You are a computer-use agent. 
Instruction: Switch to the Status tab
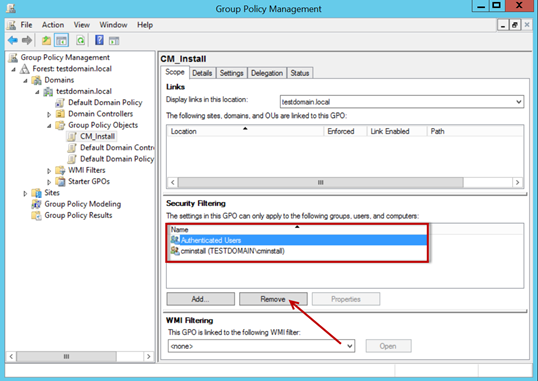click(x=300, y=73)
